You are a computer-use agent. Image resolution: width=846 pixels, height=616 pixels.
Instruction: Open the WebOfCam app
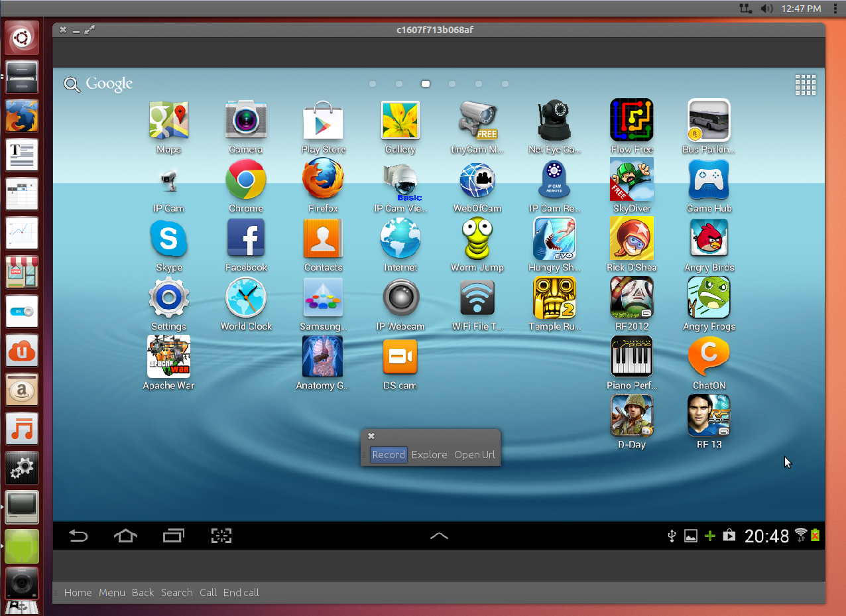[477, 180]
